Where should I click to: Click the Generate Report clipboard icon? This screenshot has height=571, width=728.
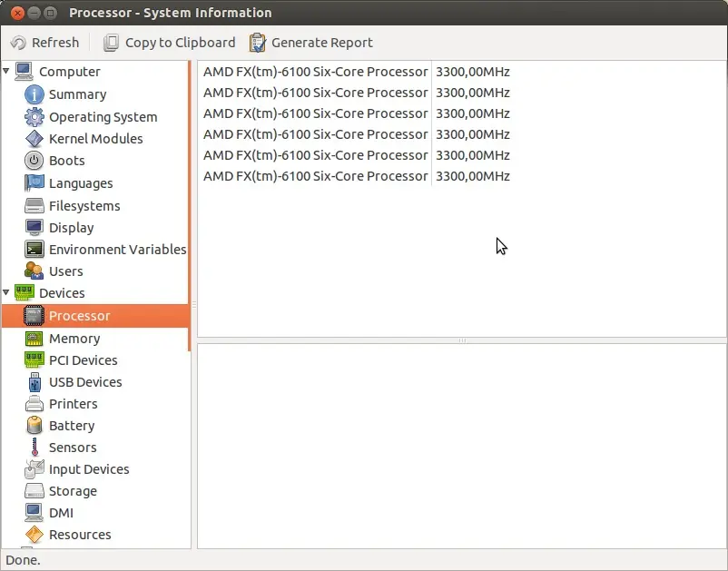[x=257, y=43]
